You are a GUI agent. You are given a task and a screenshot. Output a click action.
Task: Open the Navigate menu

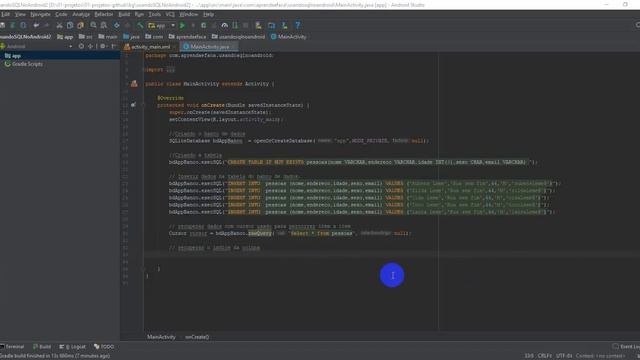coord(40,14)
